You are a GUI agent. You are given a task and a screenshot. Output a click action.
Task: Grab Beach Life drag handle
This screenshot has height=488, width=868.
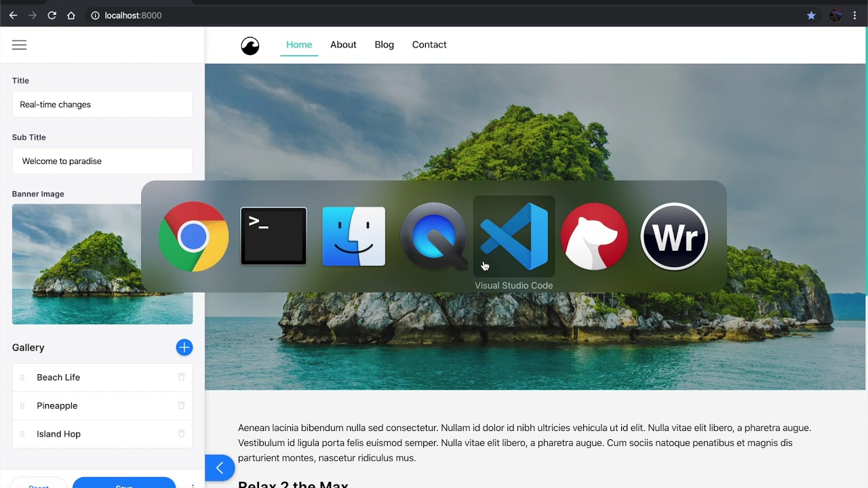coord(22,378)
